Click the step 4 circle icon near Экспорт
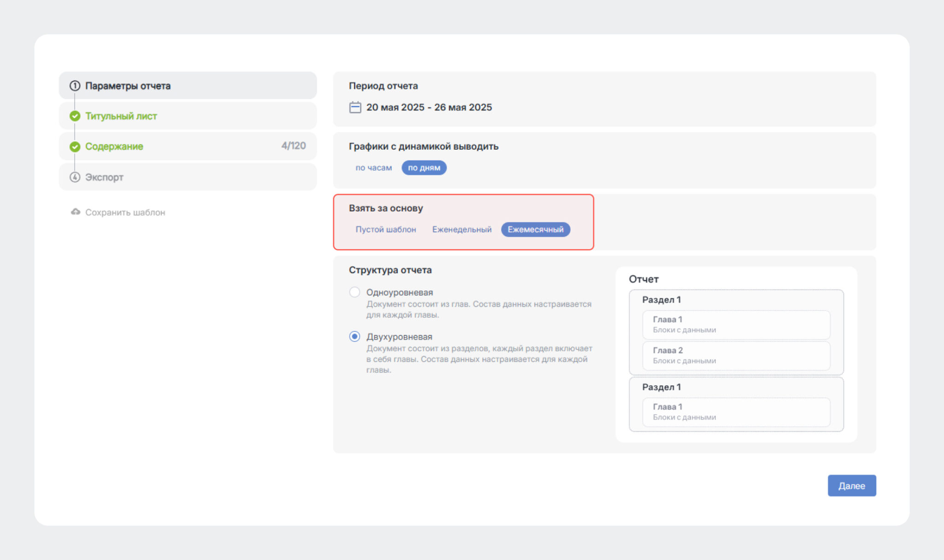The image size is (944, 560). 75,177
